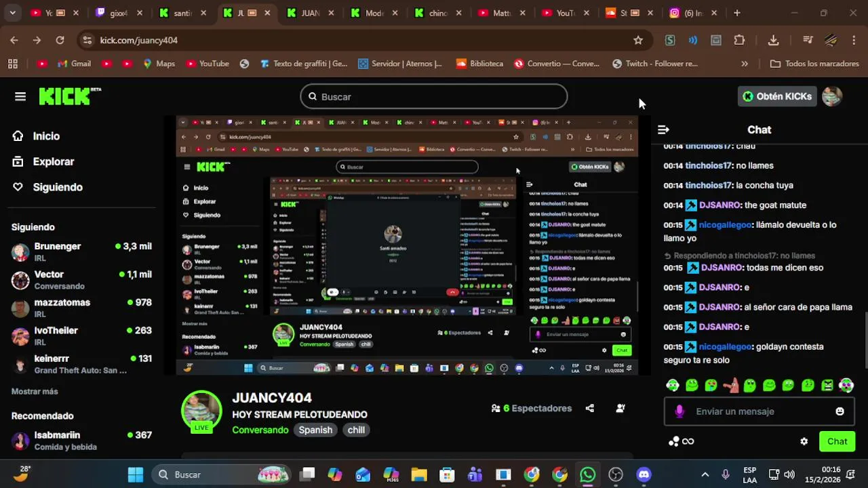This screenshot has height=488, width=868.
Task: Click the green Chat send button
Action: pyautogui.click(x=837, y=441)
